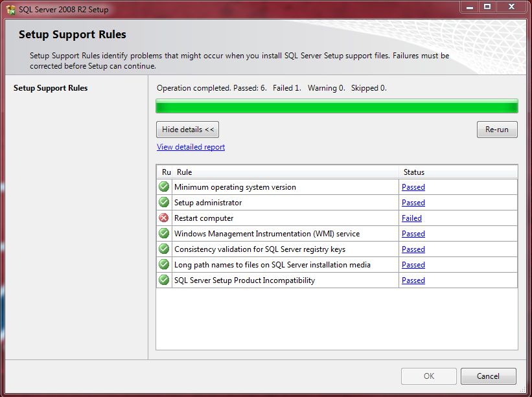Select Minimum operating system version text
The width and height of the screenshot is (532, 397).
click(x=235, y=187)
